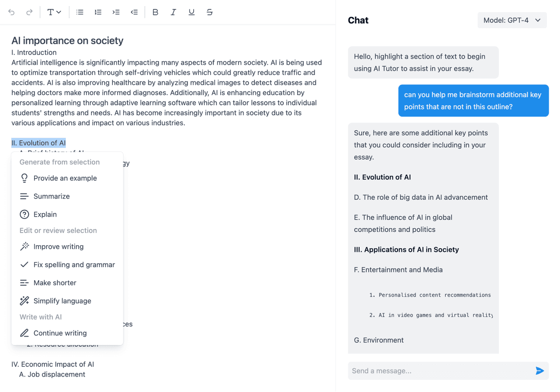This screenshot has height=392, width=560.
Task: Underline the selected text
Action: click(191, 12)
